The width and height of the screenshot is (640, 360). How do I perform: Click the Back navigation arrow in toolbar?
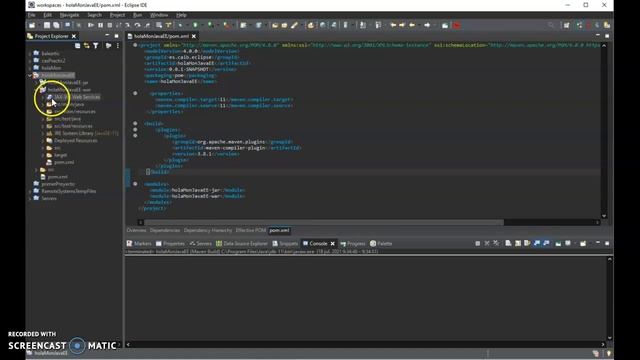412,25
